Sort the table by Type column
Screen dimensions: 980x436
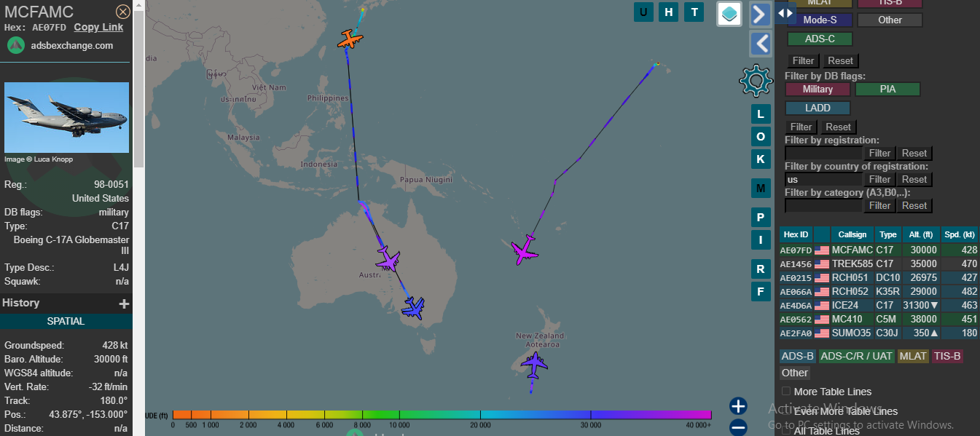coord(887,234)
